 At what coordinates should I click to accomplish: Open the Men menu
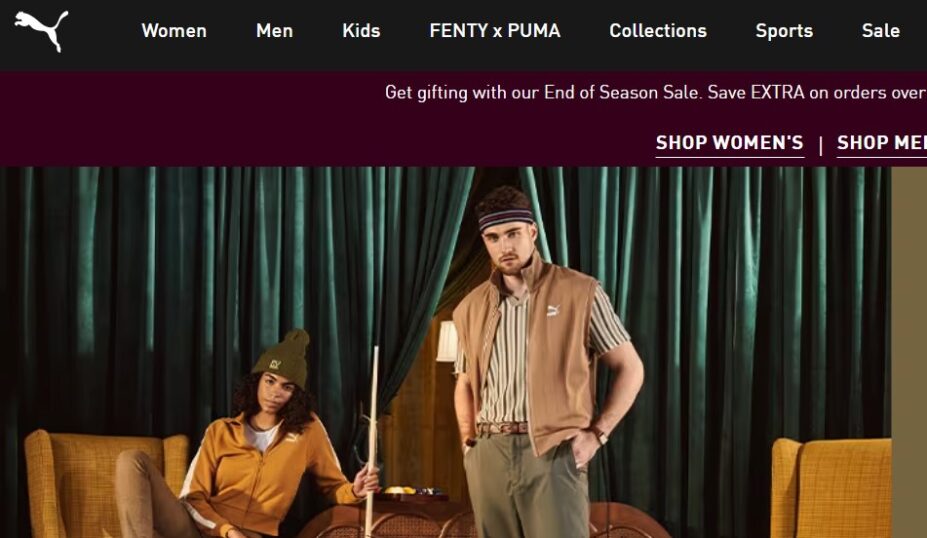(274, 31)
